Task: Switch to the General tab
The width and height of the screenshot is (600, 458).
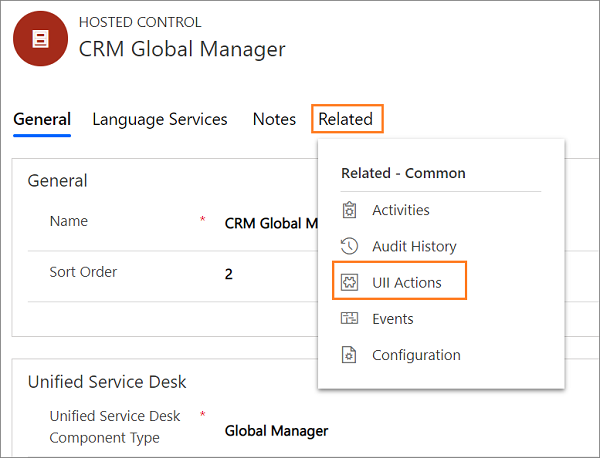Action: click(42, 119)
